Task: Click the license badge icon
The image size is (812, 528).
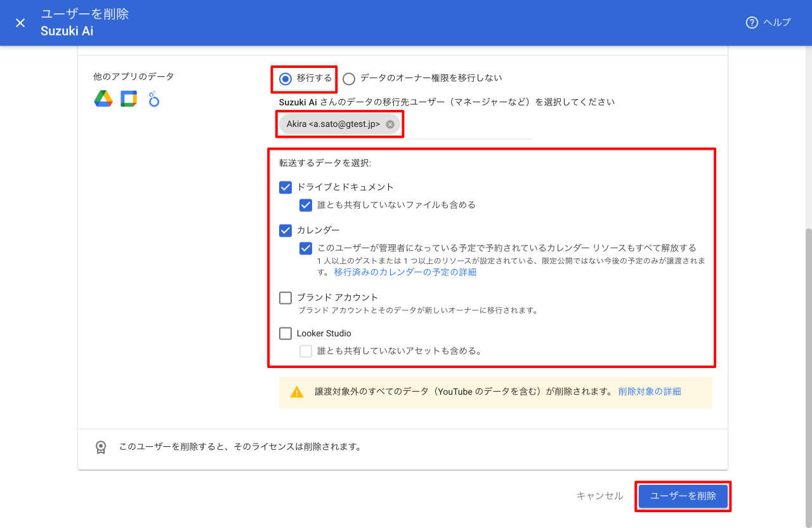Action: pyautogui.click(x=101, y=447)
